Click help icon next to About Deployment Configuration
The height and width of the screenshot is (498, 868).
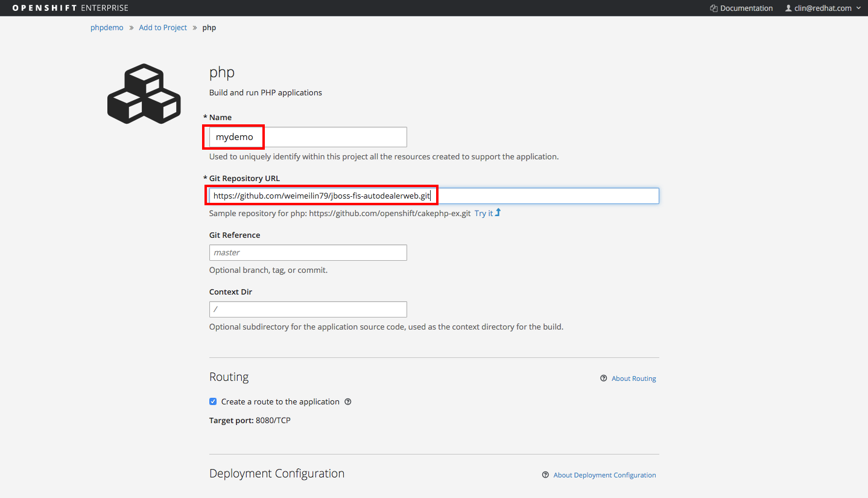pos(545,475)
